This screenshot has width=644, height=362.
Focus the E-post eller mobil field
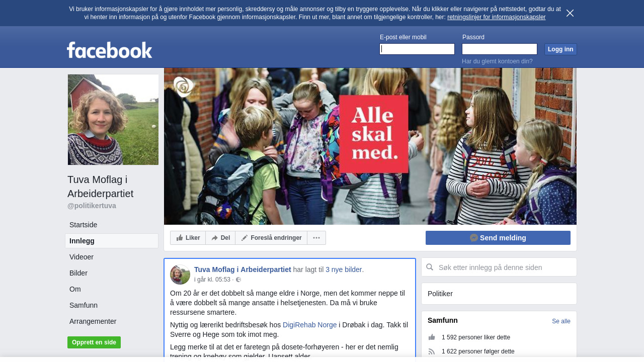pos(417,49)
